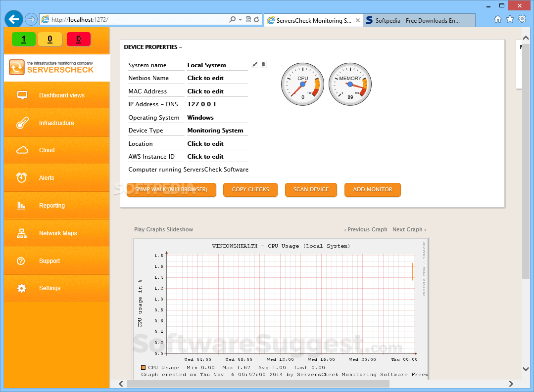Viewport: 534px width, 392px height.
Task: Open the Cloud section icon
Action: click(22, 150)
